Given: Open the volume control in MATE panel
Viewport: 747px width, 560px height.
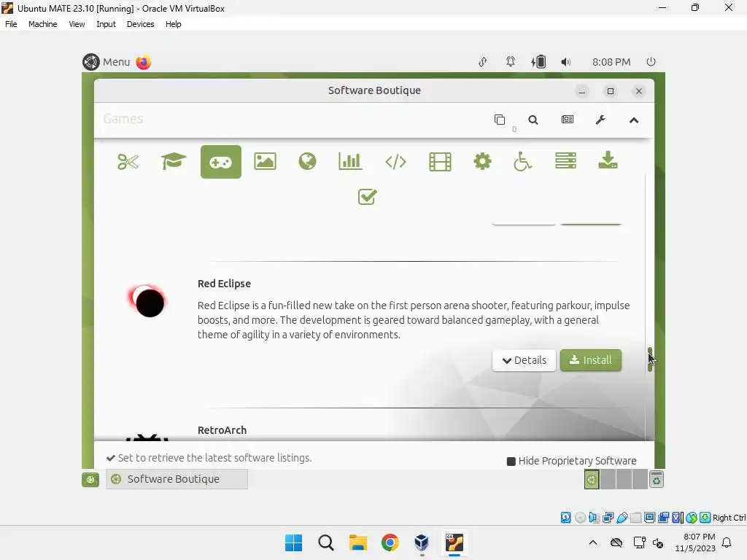Looking at the screenshot, I should pyautogui.click(x=565, y=62).
